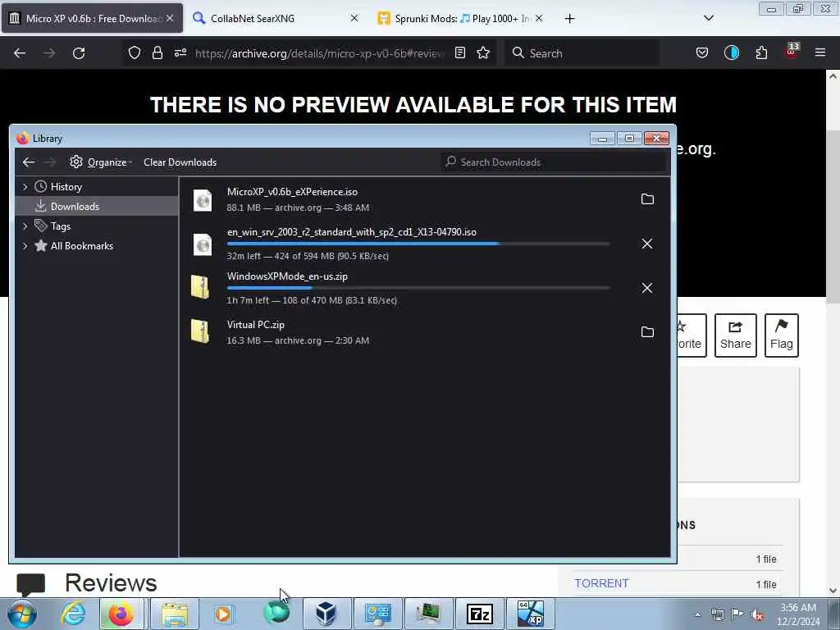Close the Sprunki Mods tab

[539, 18]
